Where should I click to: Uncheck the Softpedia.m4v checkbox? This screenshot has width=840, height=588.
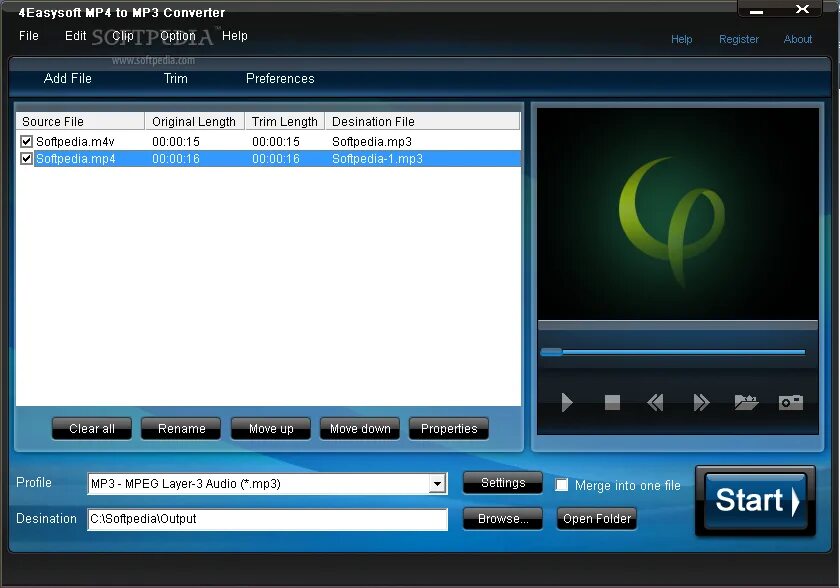[26, 141]
